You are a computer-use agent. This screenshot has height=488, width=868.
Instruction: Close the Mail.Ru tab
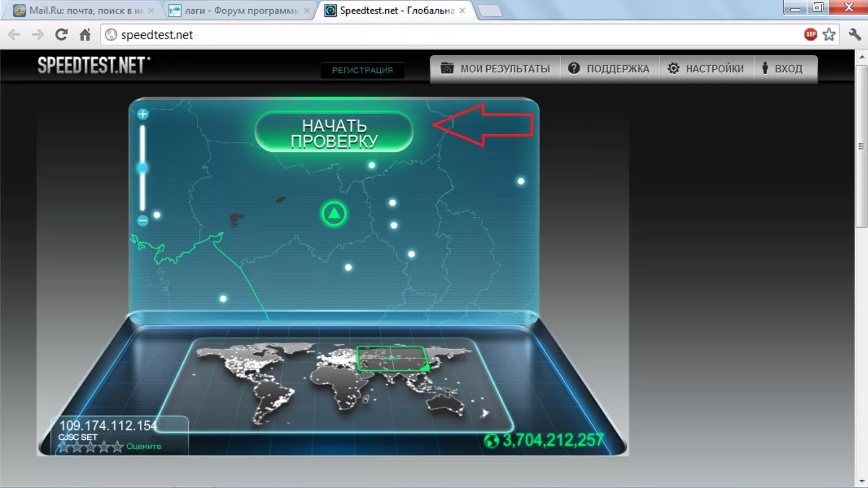pos(151,10)
